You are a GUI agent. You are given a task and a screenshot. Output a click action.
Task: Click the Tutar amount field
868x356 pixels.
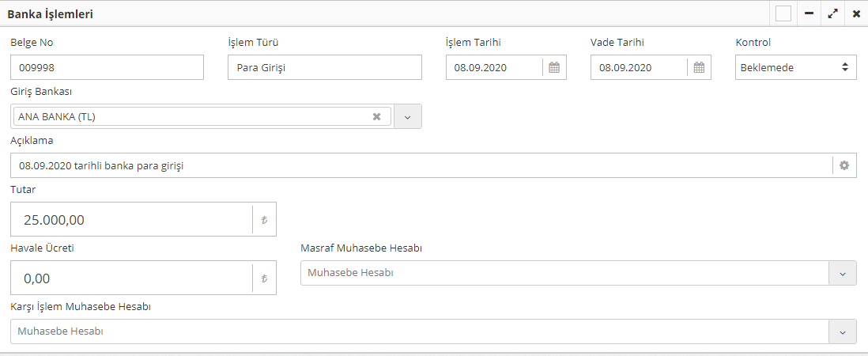[x=130, y=220]
